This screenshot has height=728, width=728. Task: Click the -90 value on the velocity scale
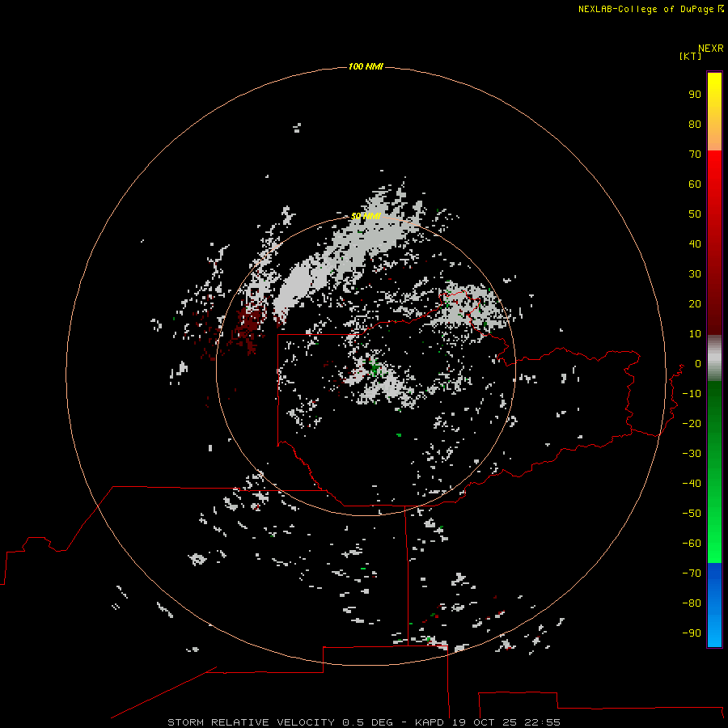(x=692, y=633)
